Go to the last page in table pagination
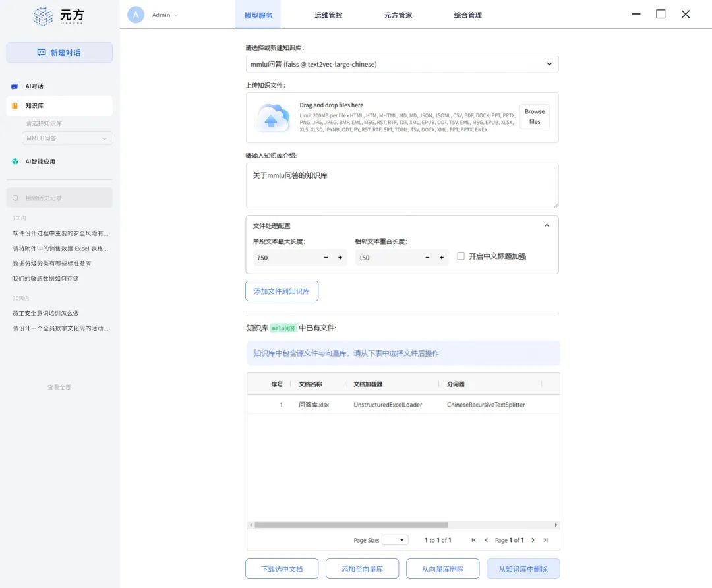Image resolution: width=712 pixels, height=588 pixels. coord(545,540)
